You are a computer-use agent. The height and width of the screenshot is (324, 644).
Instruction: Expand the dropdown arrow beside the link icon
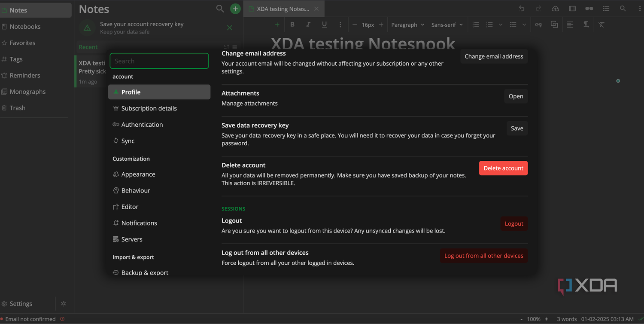click(x=524, y=24)
